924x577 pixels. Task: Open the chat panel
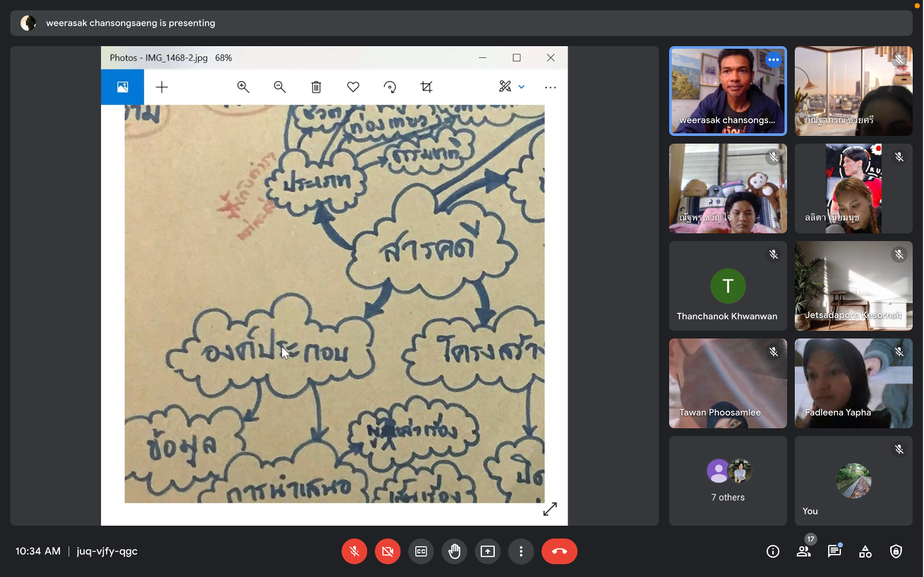pyautogui.click(x=834, y=551)
